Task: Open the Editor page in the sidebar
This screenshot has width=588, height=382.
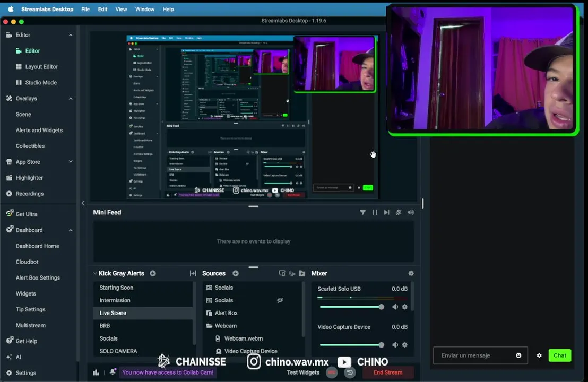Action: tap(32, 50)
